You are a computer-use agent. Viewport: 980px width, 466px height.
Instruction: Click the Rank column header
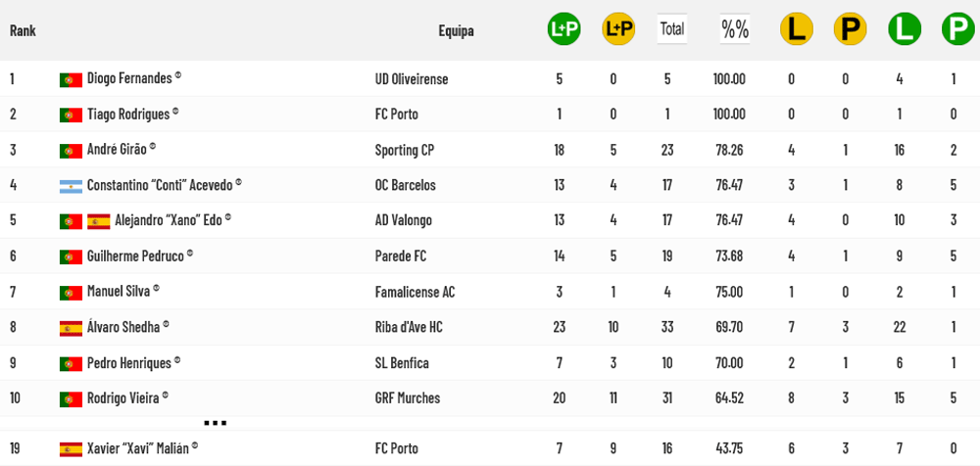(23, 30)
